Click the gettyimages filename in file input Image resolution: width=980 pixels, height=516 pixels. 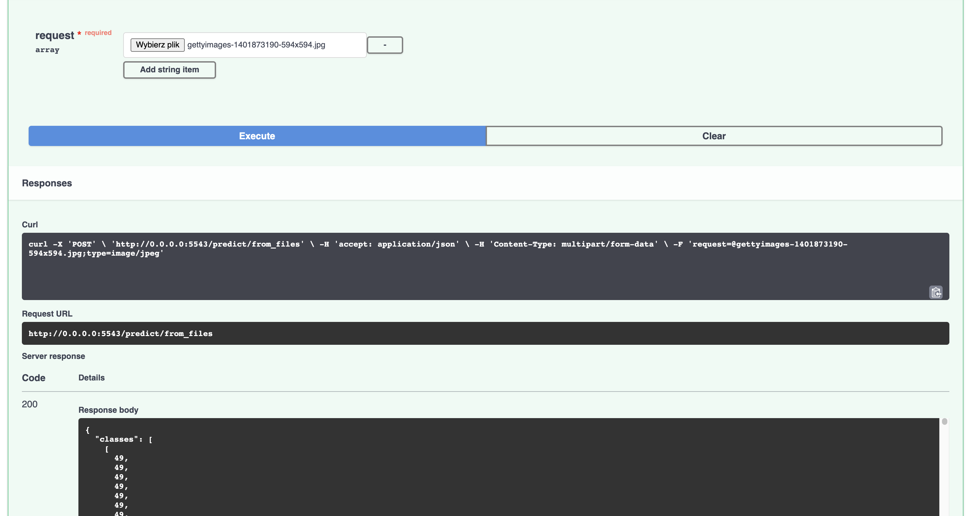(x=256, y=45)
